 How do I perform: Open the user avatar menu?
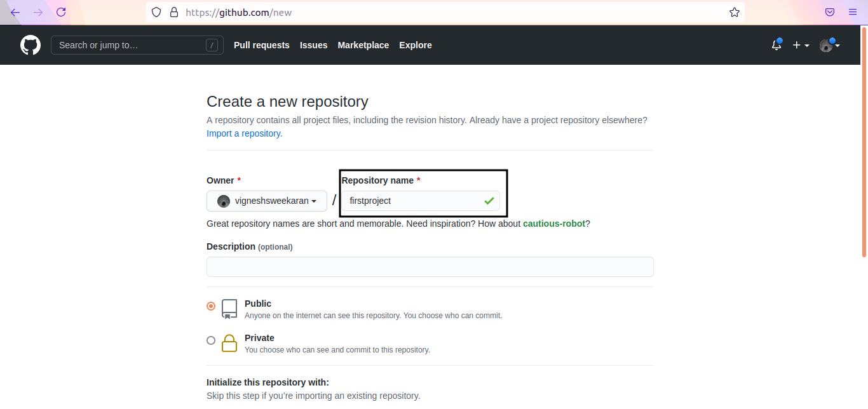830,45
